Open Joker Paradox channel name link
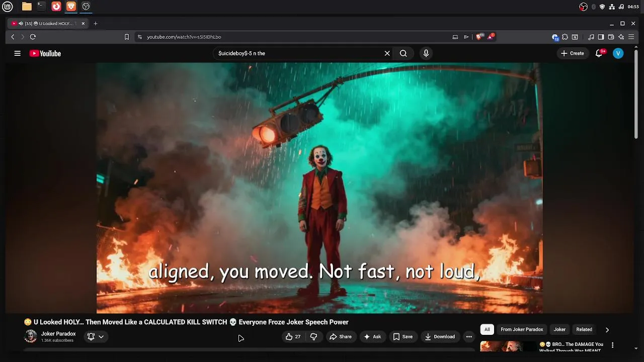The height and width of the screenshot is (362, 644). click(x=58, y=334)
